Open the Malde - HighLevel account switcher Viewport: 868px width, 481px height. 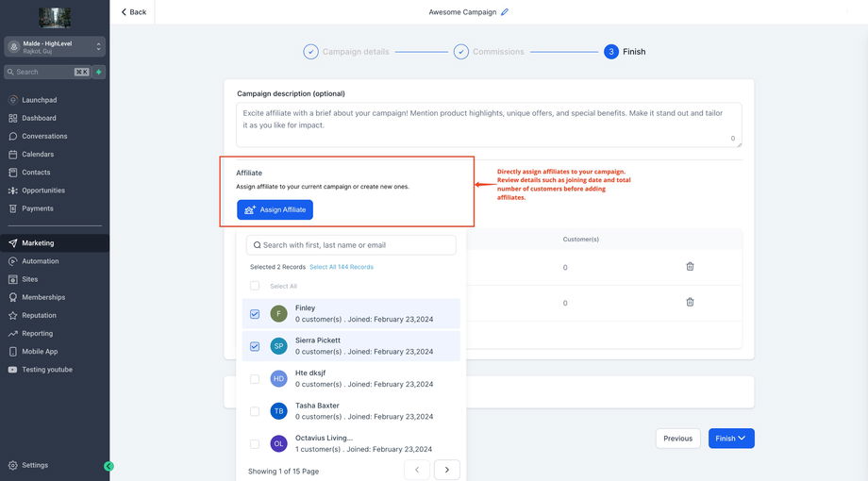pos(54,46)
